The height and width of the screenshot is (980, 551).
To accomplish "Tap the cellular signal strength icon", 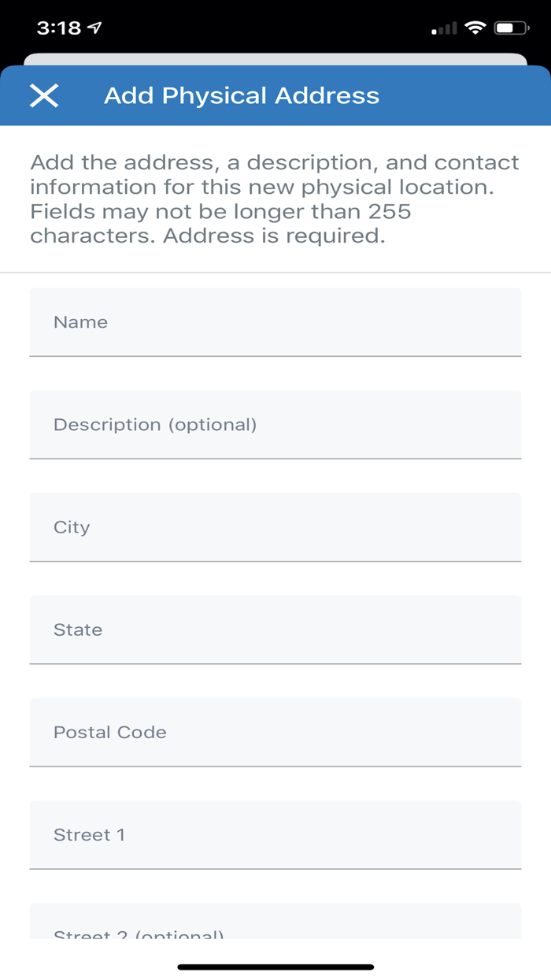I will tap(445, 29).
